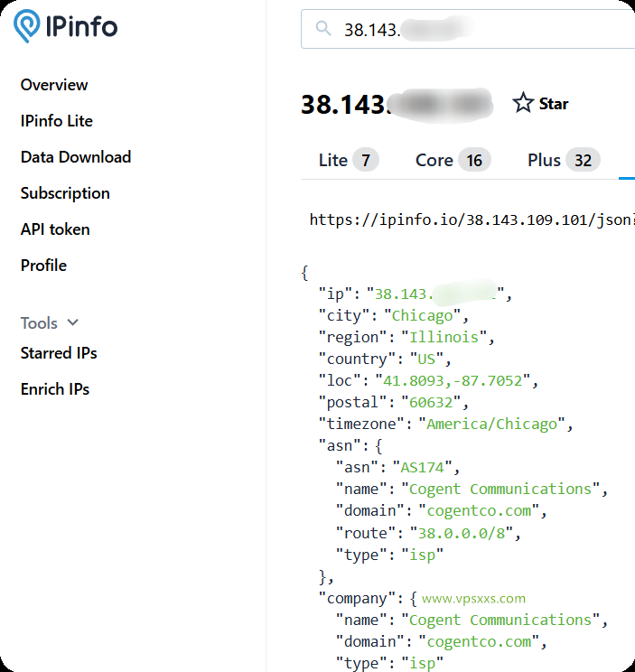Click "cogentco.com" domain under company
635x672 pixels.
pos(479,642)
